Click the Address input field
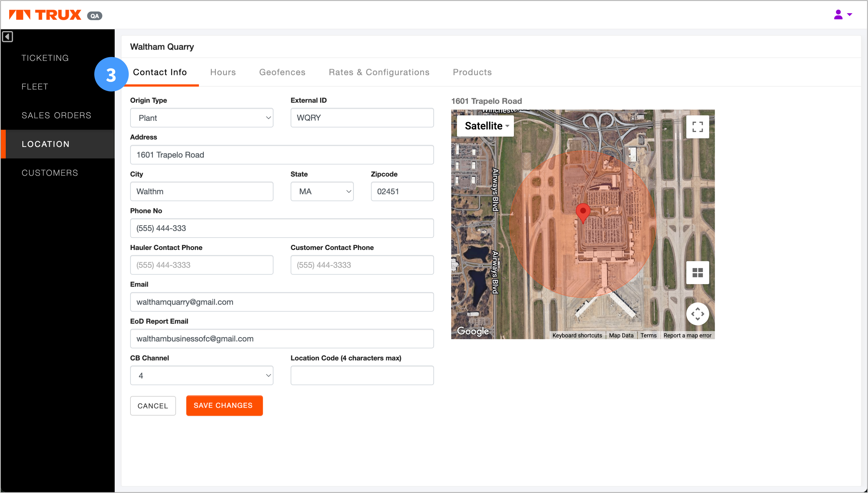868x493 pixels. coord(282,155)
